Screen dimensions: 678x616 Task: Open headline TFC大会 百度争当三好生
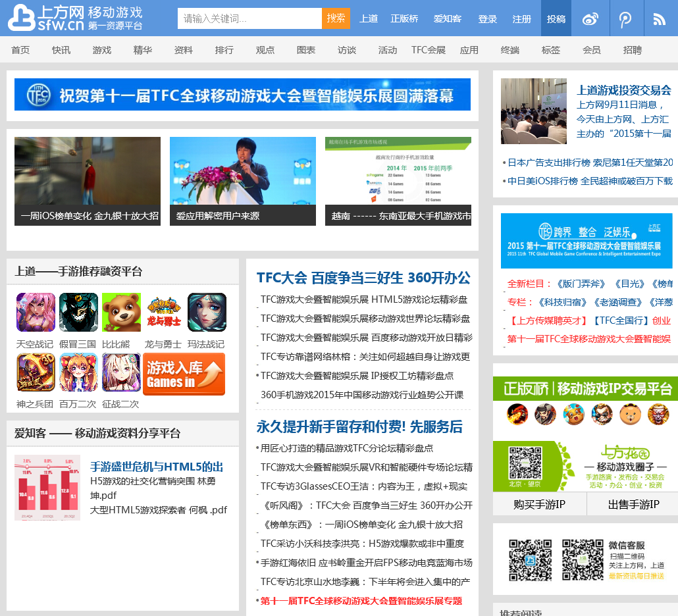(363, 278)
